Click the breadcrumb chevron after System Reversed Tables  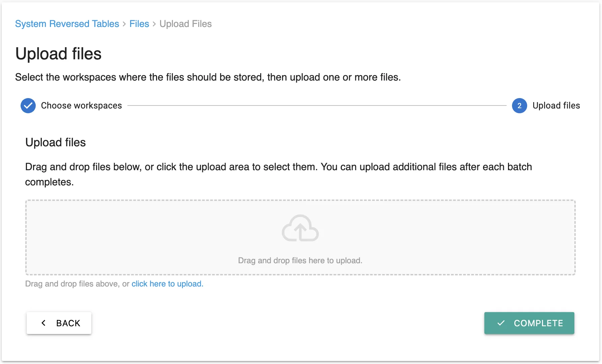click(x=124, y=24)
